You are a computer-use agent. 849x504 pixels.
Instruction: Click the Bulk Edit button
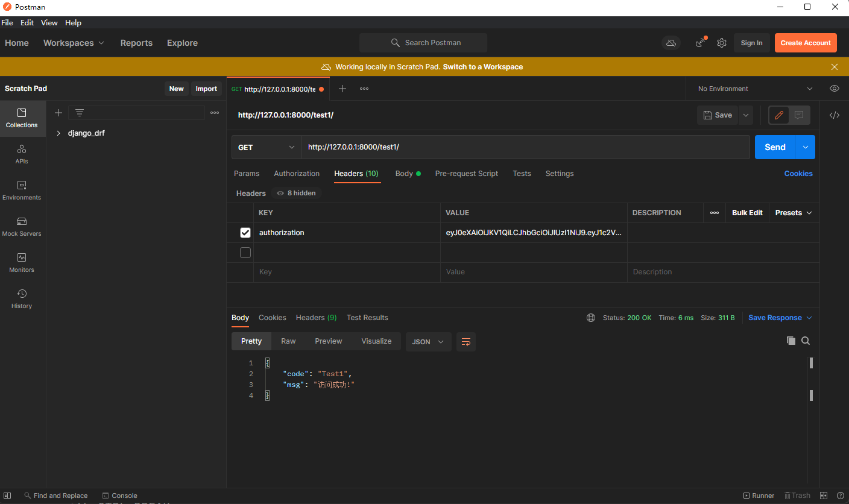click(747, 213)
